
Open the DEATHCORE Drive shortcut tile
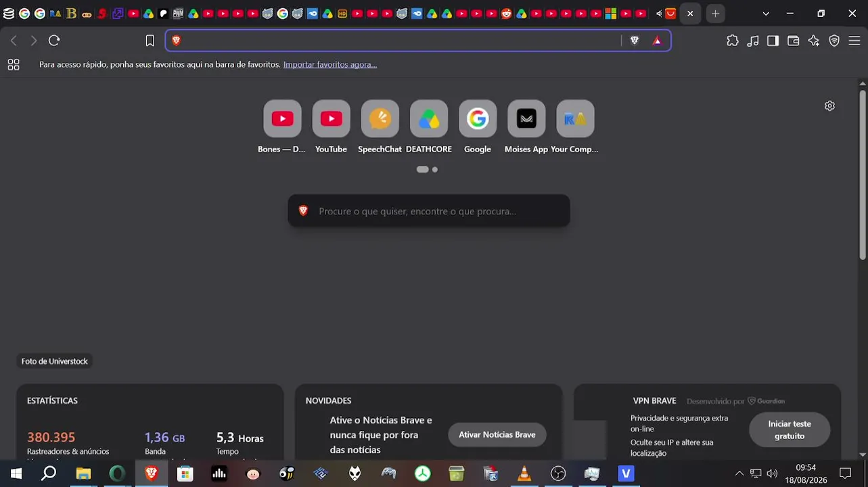tap(429, 126)
